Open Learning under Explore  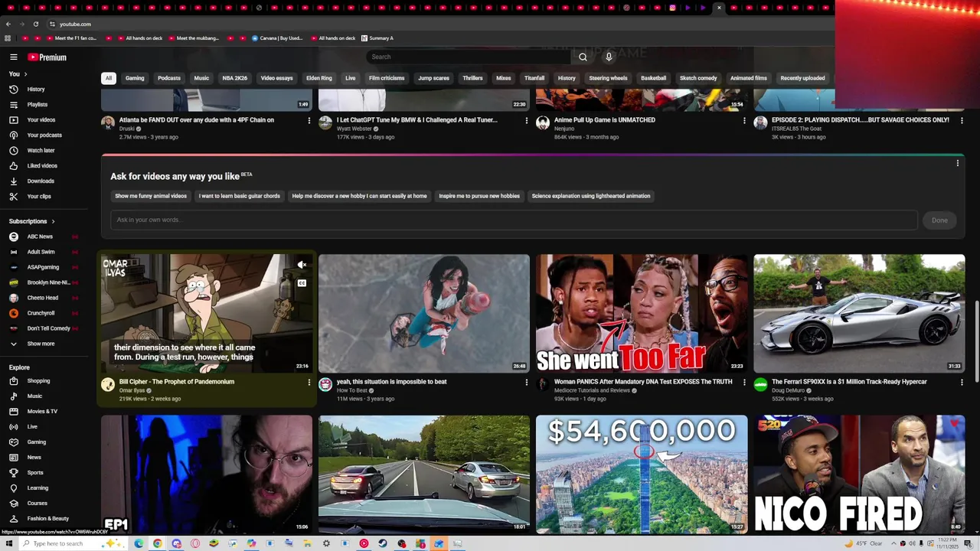(37, 488)
